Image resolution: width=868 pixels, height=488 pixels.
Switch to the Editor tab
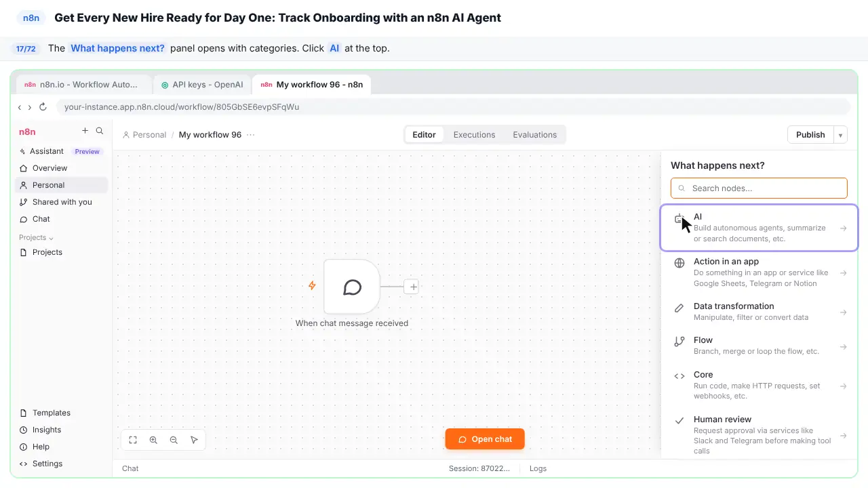coord(424,135)
